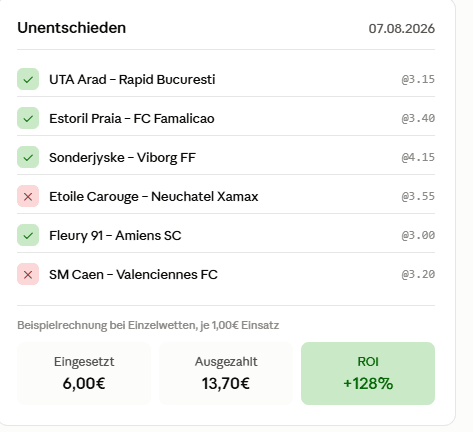Click the Unentschieden heading
Screen dimensions: 473x432
[72, 28]
